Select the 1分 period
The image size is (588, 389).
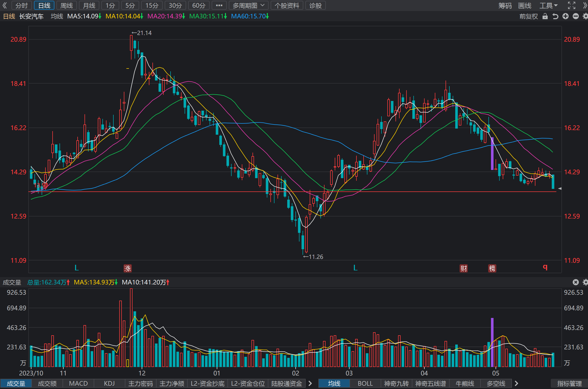[110, 5]
